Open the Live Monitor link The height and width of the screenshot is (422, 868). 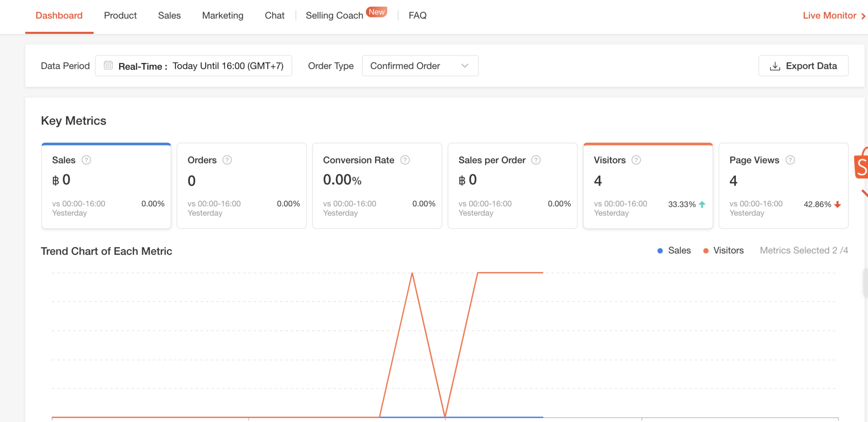point(830,15)
